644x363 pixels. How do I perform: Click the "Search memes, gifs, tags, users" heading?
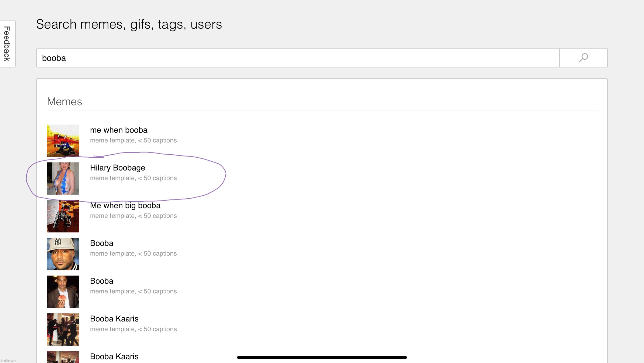(x=129, y=24)
